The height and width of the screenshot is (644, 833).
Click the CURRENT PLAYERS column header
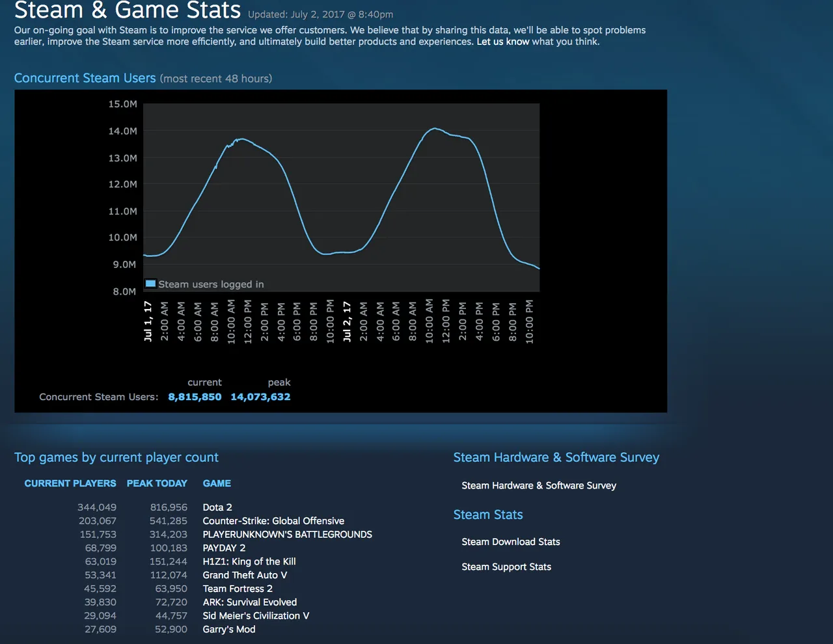click(70, 483)
